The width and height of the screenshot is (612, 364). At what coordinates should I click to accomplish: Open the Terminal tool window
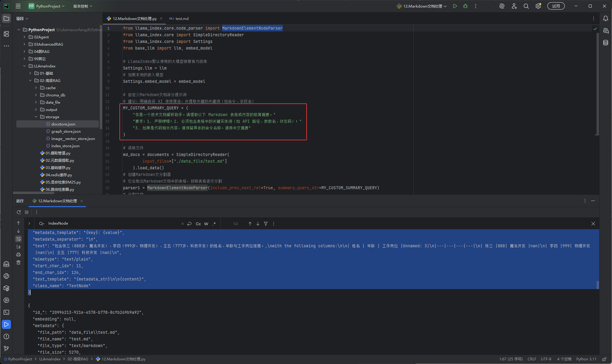[x=6, y=312]
